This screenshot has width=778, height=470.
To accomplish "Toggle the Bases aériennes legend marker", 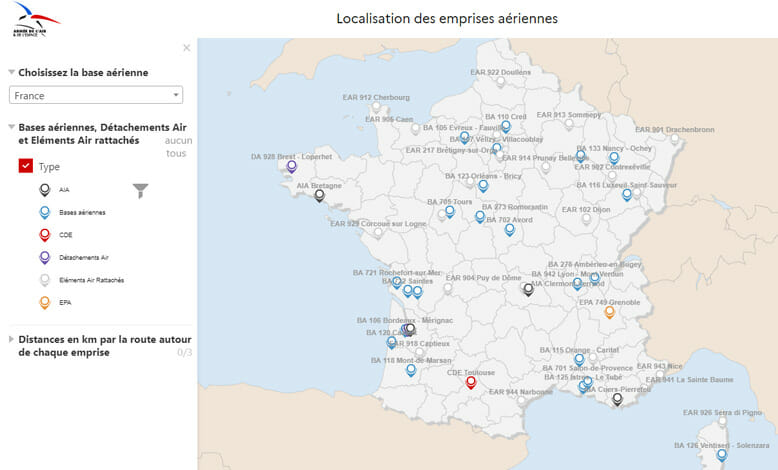I will click(45, 212).
